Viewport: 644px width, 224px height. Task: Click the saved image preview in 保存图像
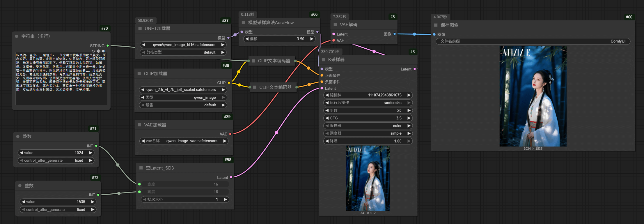click(x=533, y=96)
